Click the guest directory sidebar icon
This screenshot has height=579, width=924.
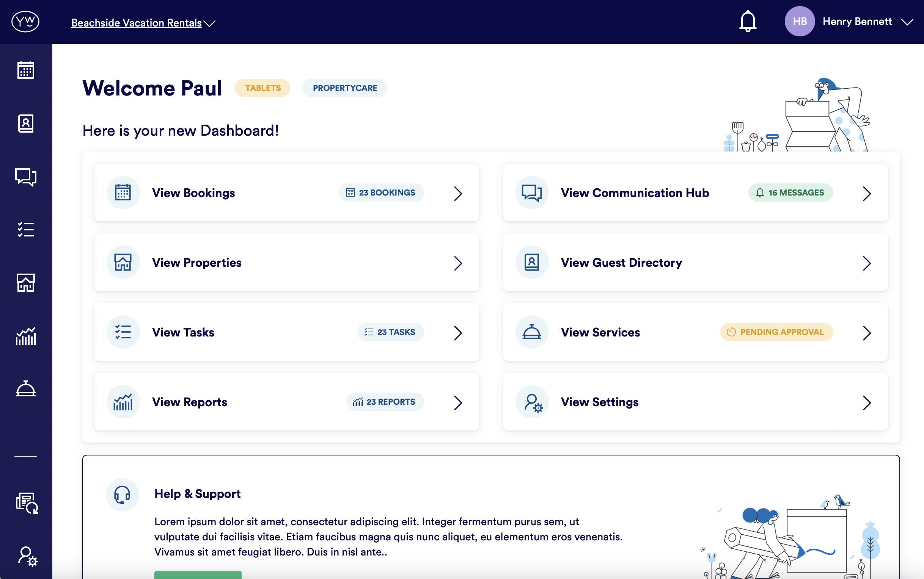point(26,123)
